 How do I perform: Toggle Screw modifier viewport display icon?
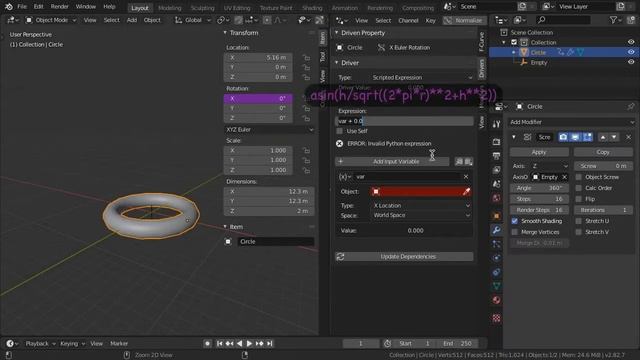(575, 137)
